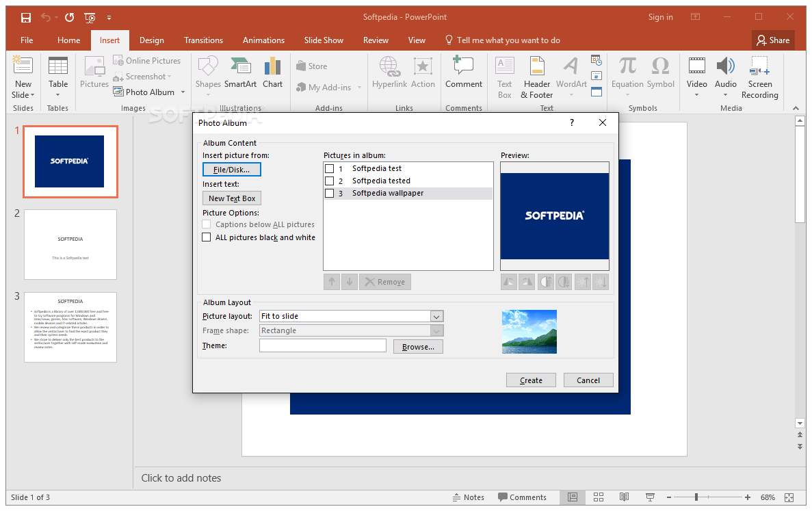Start slide show from beginning icon
This screenshot has width=812, height=511.
tap(90, 18)
